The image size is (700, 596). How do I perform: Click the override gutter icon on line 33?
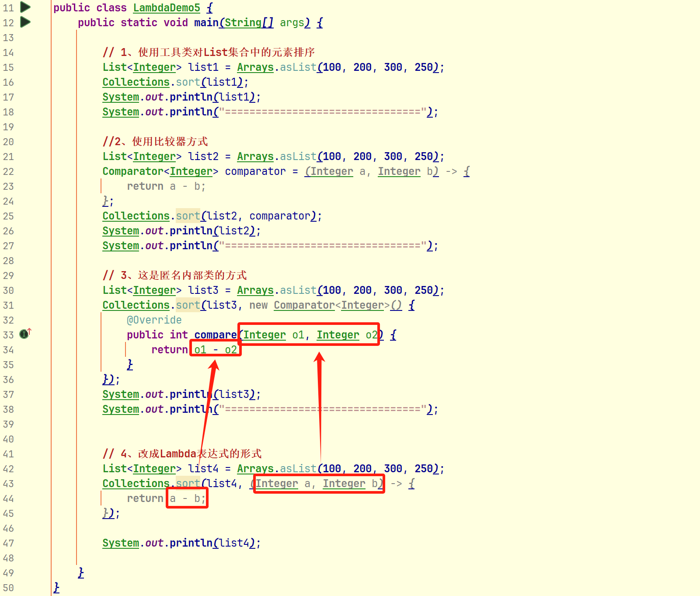25,334
